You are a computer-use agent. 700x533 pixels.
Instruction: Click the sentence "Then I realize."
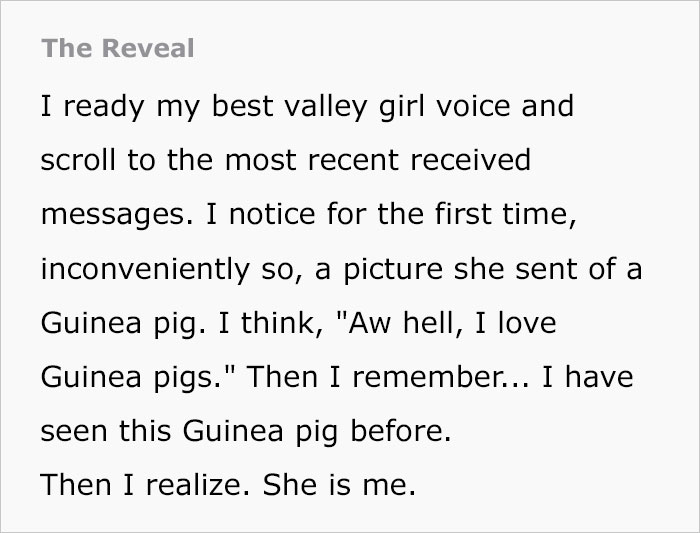(x=144, y=486)
